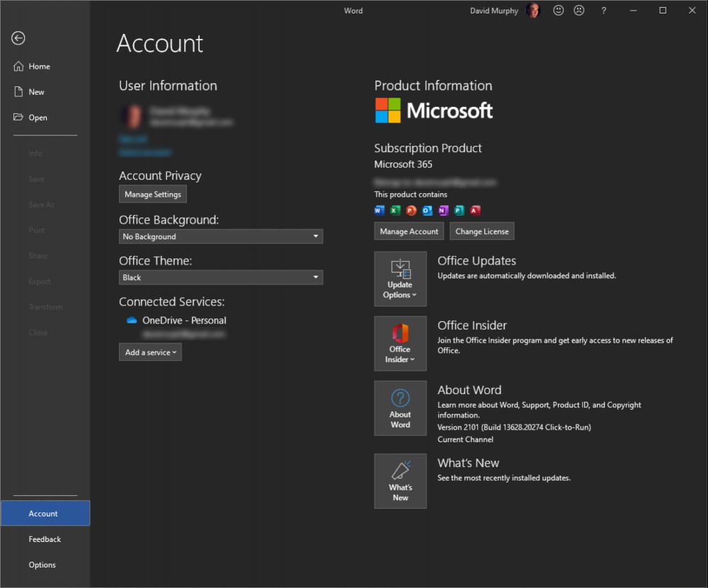This screenshot has height=588, width=708.
Task: Click the About Word button
Action: (x=400, y=408)
